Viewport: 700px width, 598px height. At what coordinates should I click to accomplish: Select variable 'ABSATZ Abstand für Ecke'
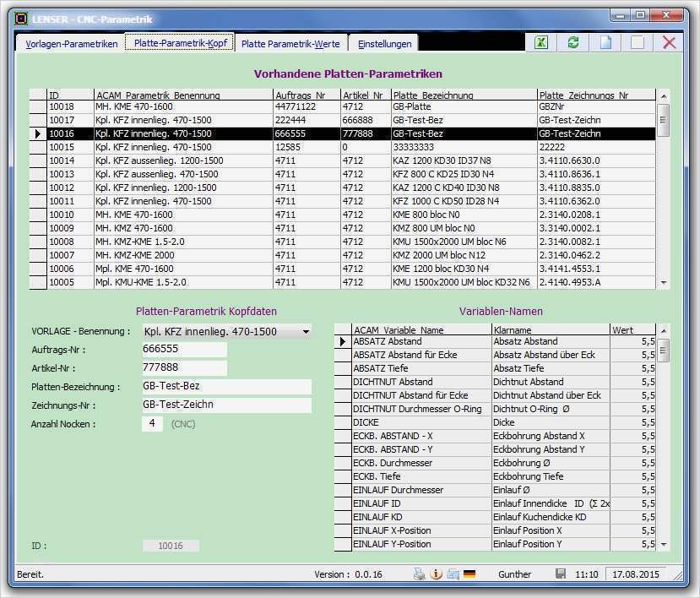[422, 355]
